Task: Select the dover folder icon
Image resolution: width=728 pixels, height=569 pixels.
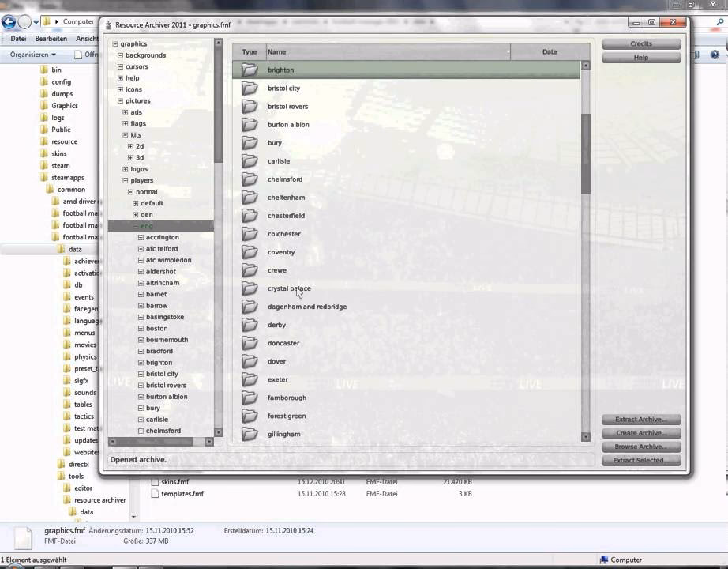Action: pyautogui.click(x=250, y=361)
